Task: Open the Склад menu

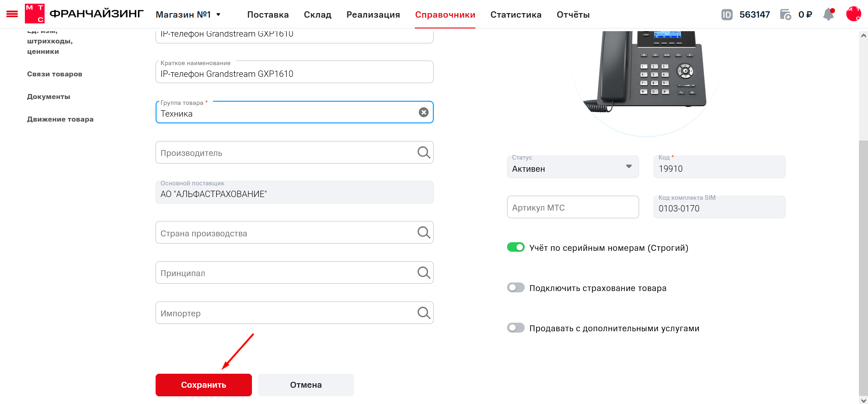Action: click(318, 14)
